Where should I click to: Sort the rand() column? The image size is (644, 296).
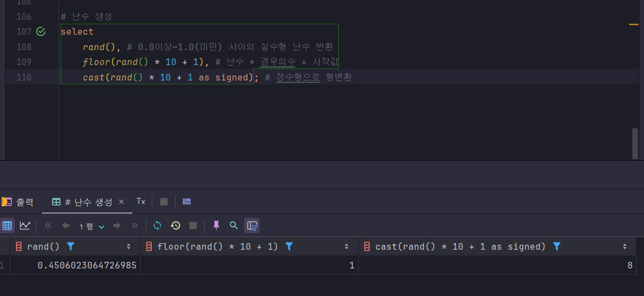click(129, 246)
